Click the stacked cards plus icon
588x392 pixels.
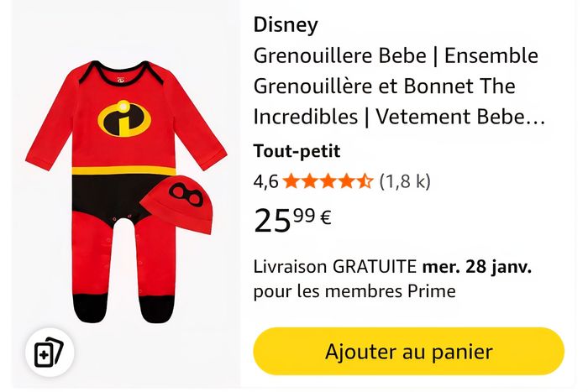click(49, 353)
